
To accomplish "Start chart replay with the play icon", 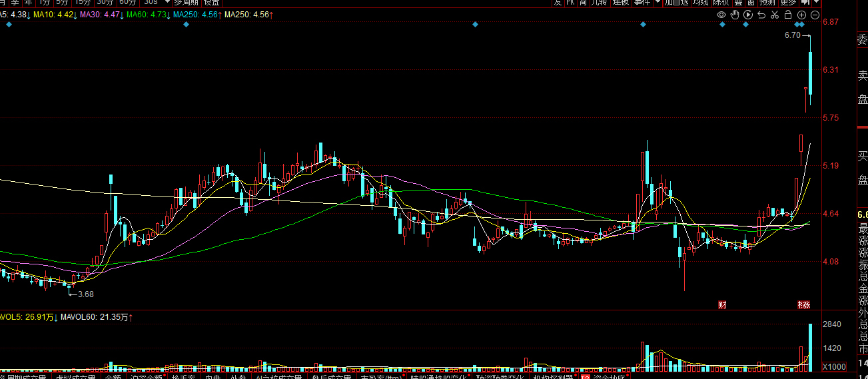I will [x=748, y=15].
